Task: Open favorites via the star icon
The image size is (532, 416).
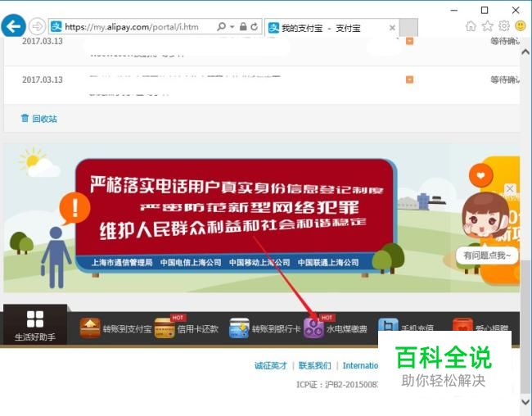Action: point(488,26)
